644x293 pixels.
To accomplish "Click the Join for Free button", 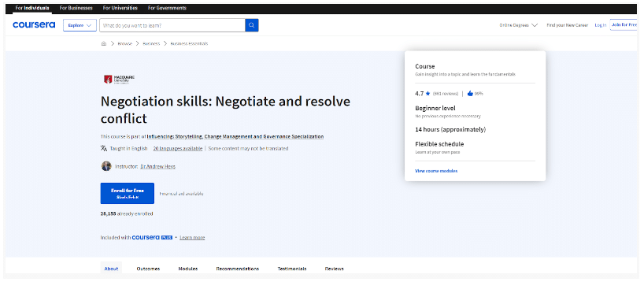I will pos(624,25).
